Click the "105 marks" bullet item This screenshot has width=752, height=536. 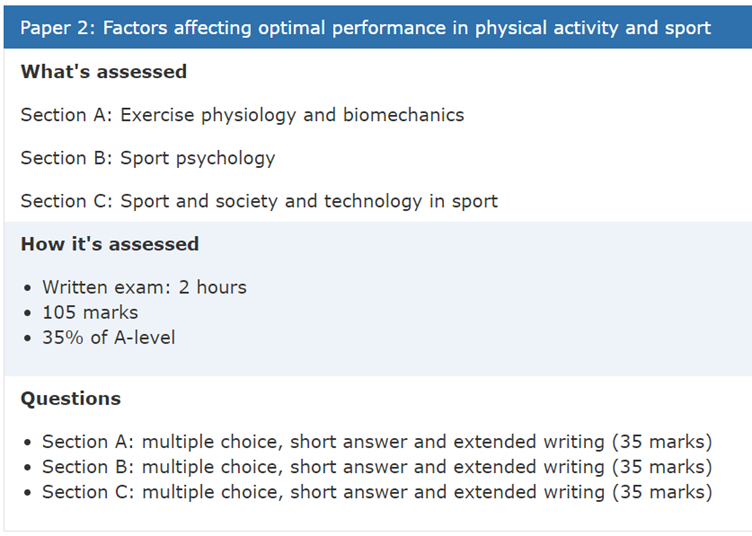pos(90,313)
